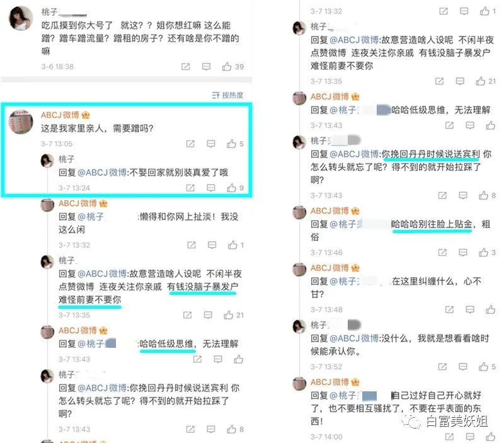
Task: Like the top comment with 39 likes
Action: [227, 67]
